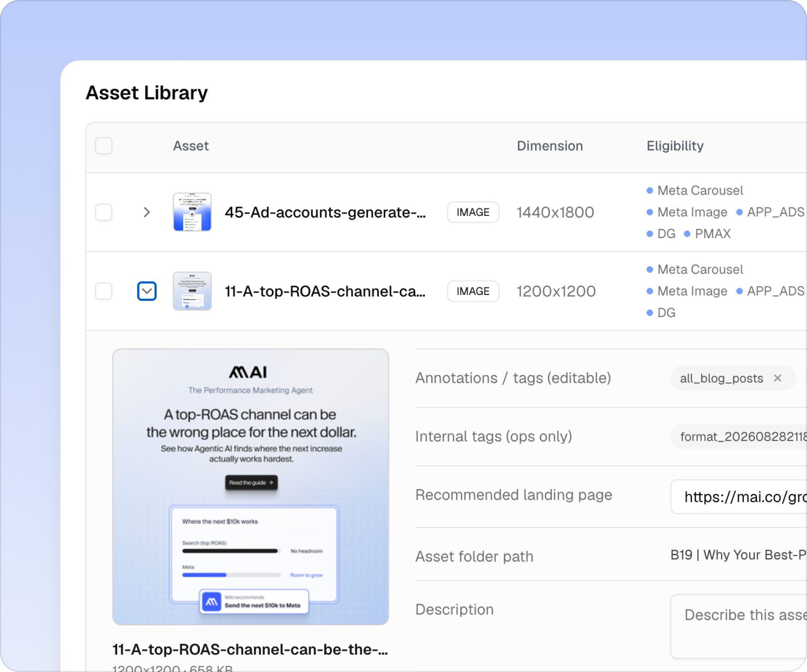
Task: Focus the Description text area
Action: pos(739,626)
